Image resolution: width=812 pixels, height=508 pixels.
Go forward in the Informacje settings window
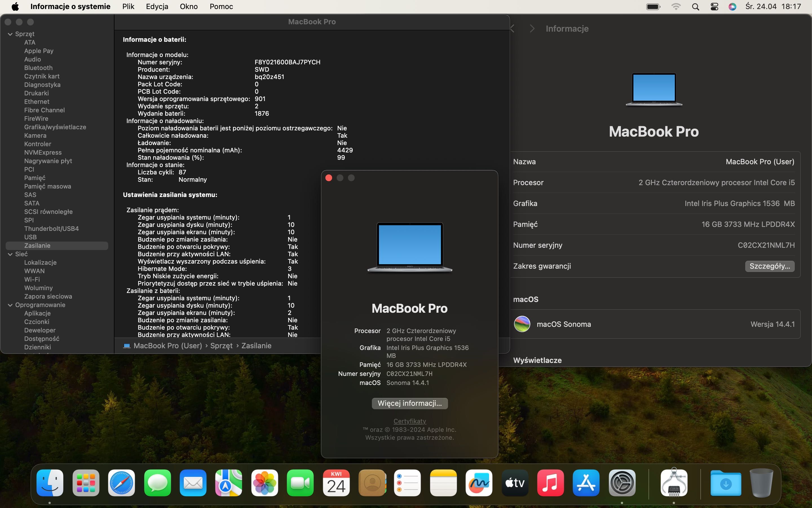tap(532, 29)
